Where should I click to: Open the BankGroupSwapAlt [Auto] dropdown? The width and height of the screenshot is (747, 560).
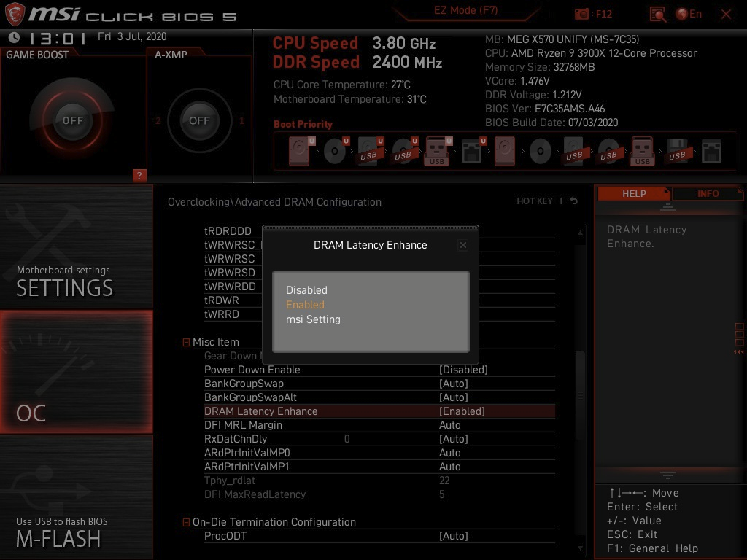coord(454,397)
